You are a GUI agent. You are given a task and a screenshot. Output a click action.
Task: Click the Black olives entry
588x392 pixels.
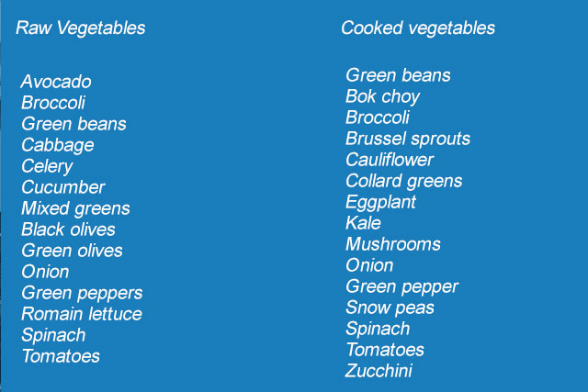(68, 230)
